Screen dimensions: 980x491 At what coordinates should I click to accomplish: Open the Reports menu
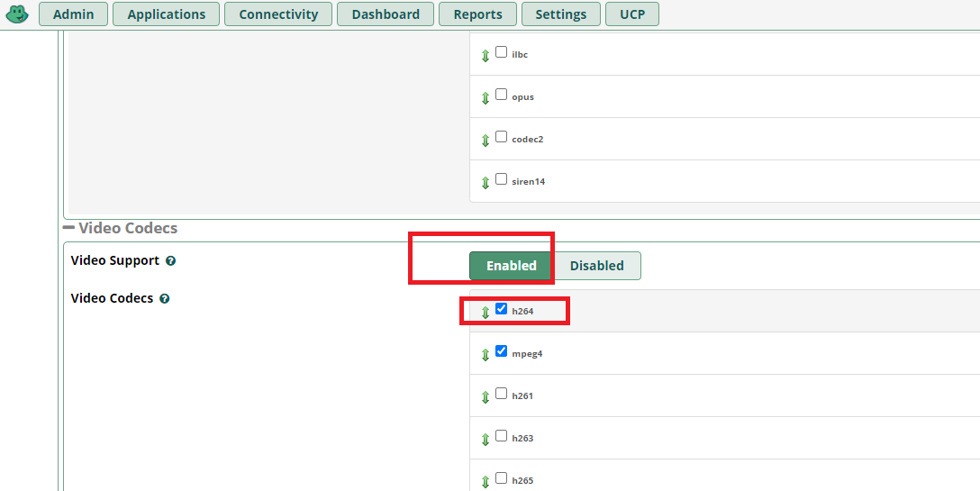(477, 14)
